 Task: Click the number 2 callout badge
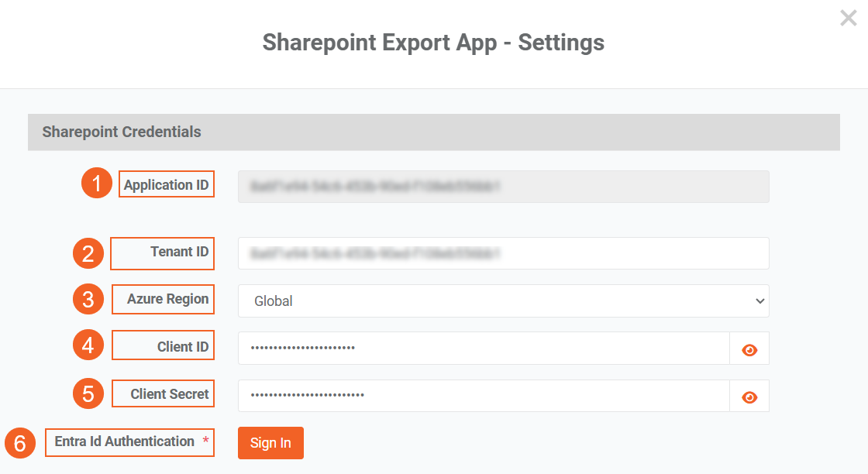[88, 253]
